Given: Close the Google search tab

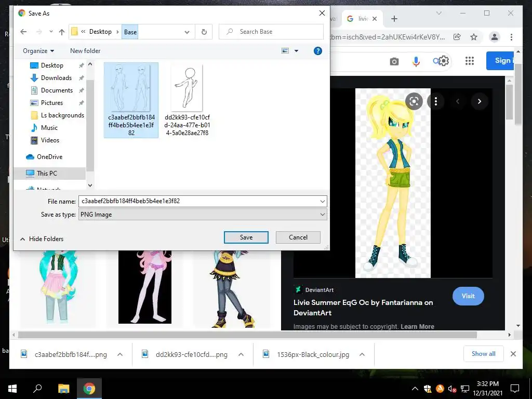Looking at the screenshot, I should [375, 19].
